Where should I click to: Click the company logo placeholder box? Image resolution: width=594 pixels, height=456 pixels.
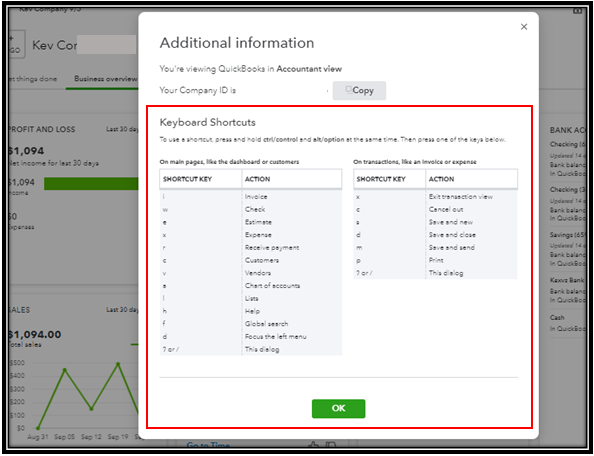tap(16, 44)
